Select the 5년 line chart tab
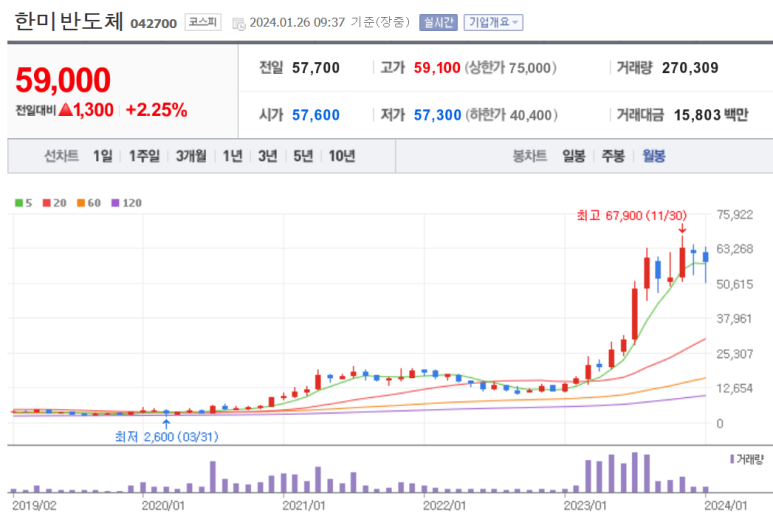 pyautogui.click(x=303, y=156)
